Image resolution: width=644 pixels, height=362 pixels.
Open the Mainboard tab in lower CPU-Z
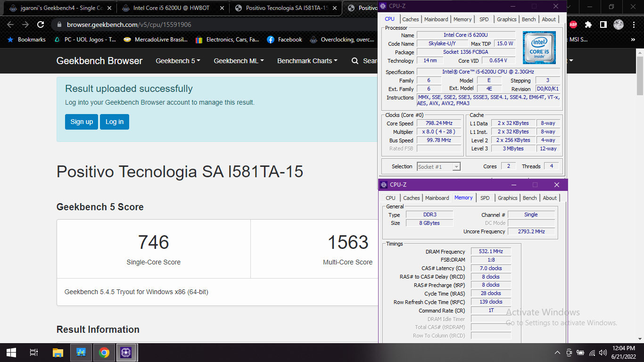point(437,198)
